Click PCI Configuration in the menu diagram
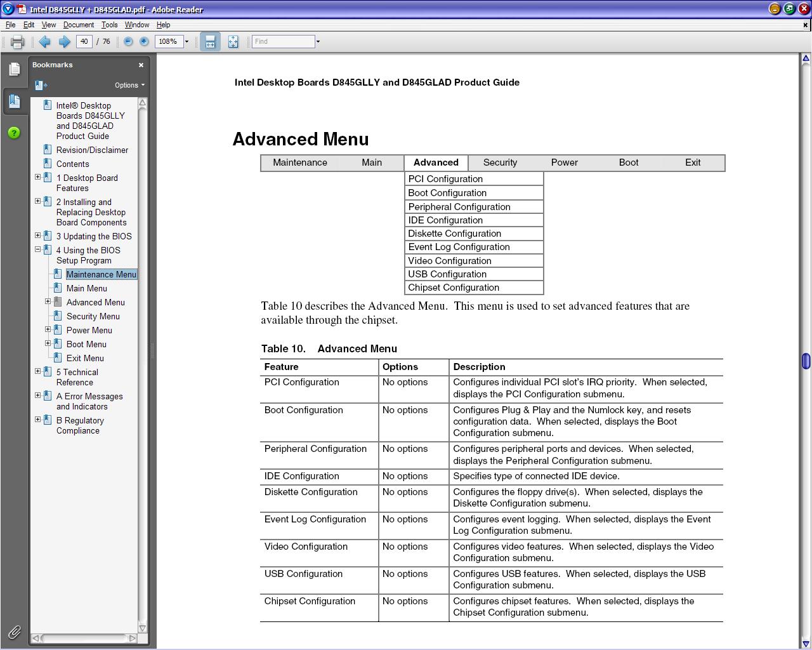812x650 pixels. click(474, 179)
